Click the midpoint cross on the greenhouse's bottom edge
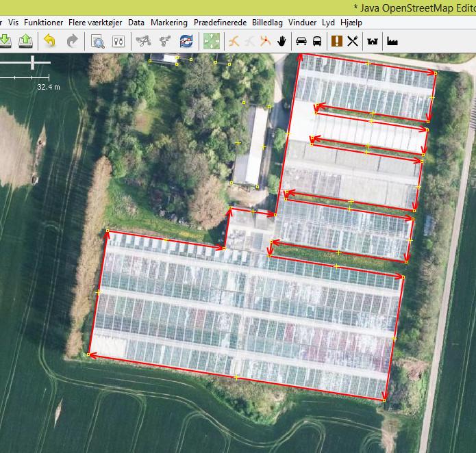 tap(236, 377)
